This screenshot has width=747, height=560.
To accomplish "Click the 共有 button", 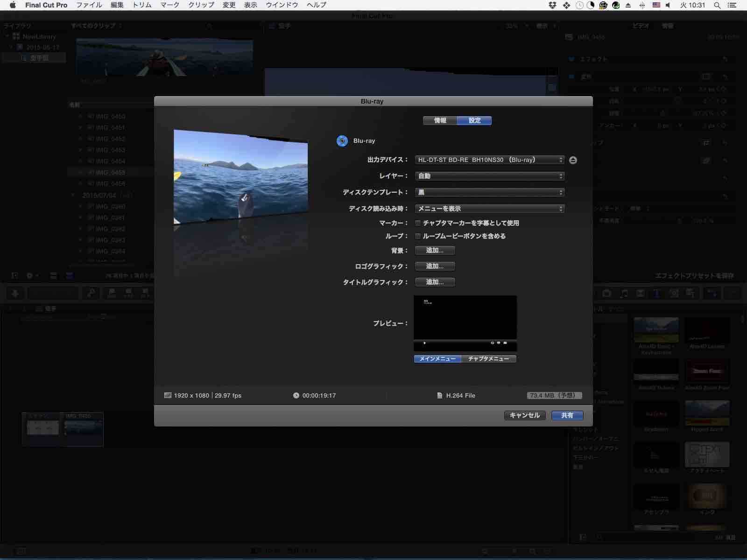I will (x=567, y=415).
